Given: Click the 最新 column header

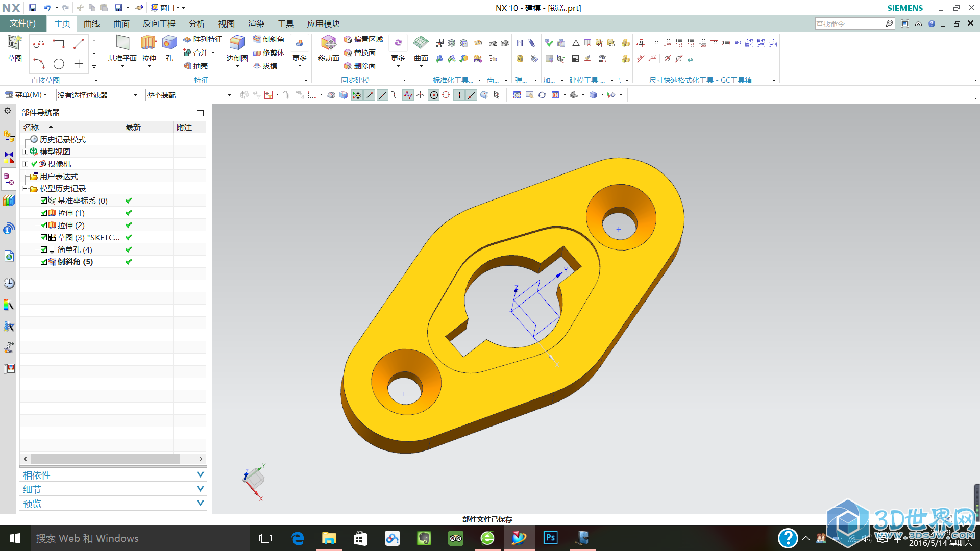Looking at the screenshot, I should (148, 127).
